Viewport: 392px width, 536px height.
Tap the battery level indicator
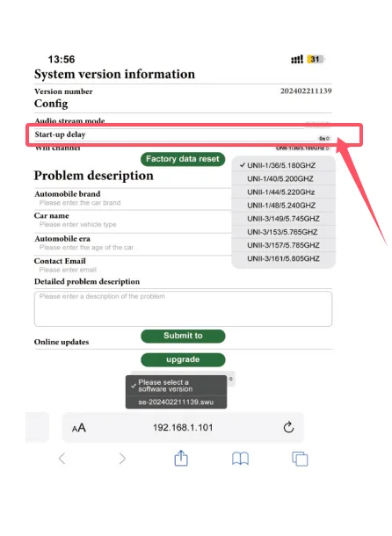(316, 59)
